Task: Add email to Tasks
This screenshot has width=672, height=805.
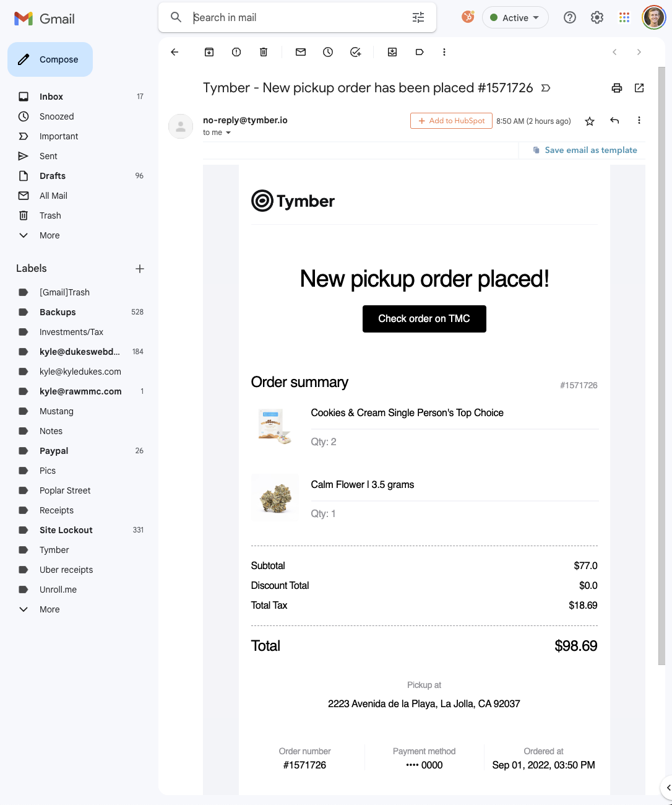Action: pyautogui.click(x=355, y=52)
